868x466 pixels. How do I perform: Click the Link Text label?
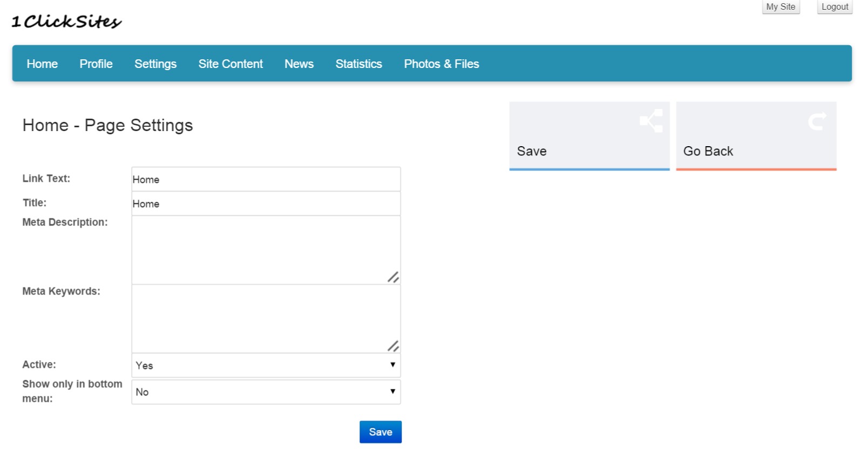[46, 179]
